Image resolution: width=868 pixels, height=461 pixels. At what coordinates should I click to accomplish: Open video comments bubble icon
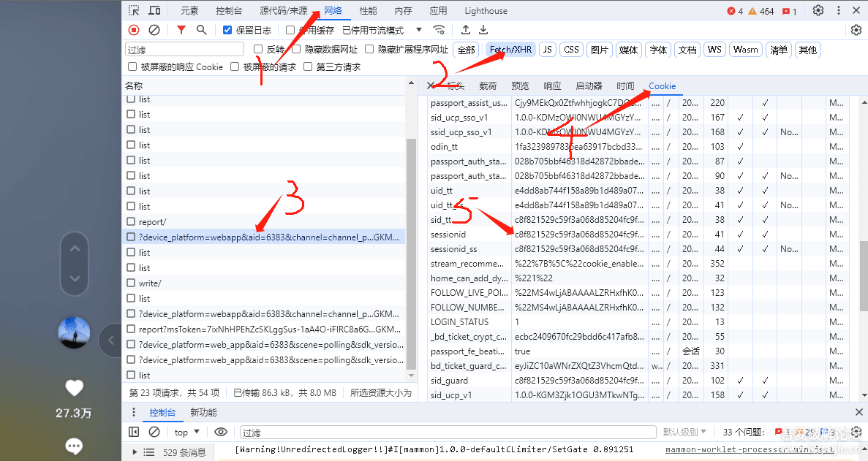point(74,446)
